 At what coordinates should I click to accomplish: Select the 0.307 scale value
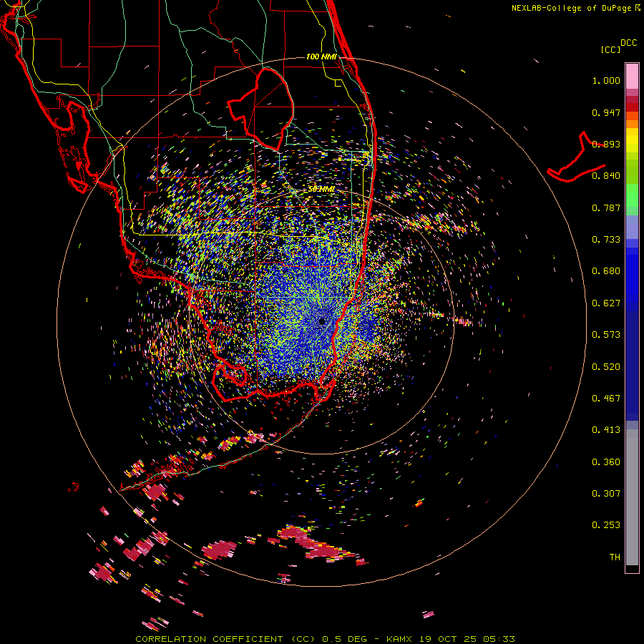pyautogui.click(x=606, y=494)
